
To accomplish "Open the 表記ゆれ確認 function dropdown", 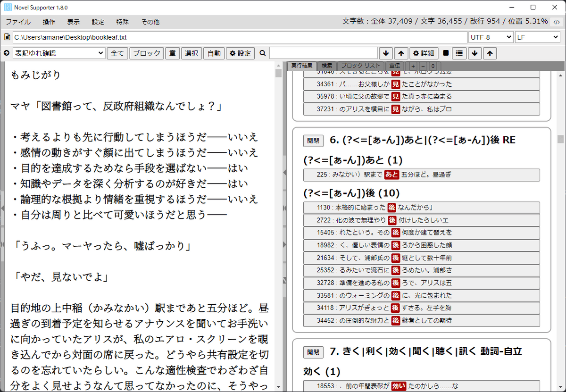I will tap(58, 53).
